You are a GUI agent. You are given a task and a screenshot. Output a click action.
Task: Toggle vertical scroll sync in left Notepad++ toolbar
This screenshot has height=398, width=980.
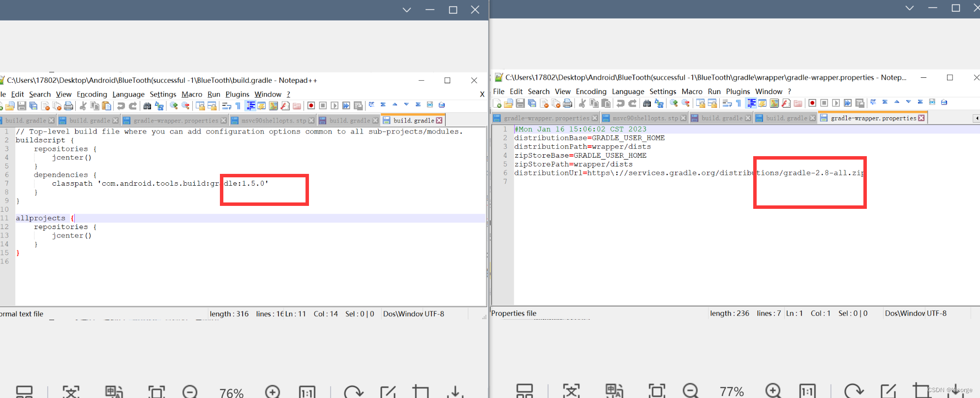200,105
